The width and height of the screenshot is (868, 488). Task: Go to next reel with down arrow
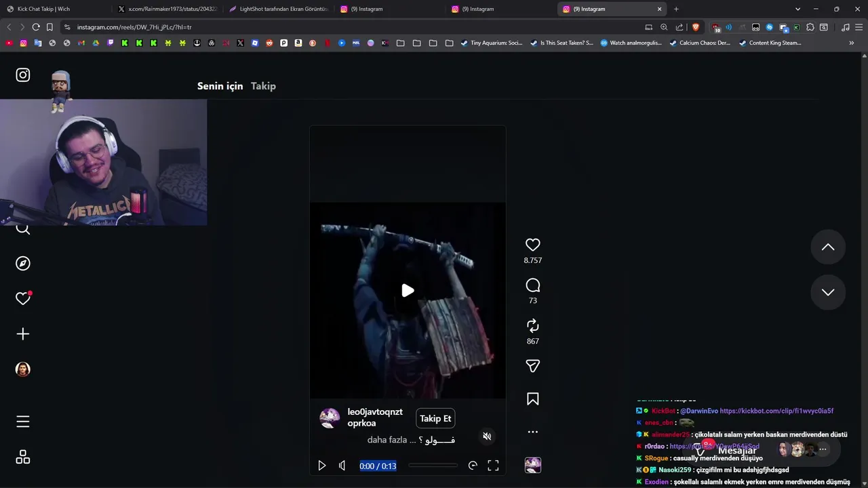[828, 292]
